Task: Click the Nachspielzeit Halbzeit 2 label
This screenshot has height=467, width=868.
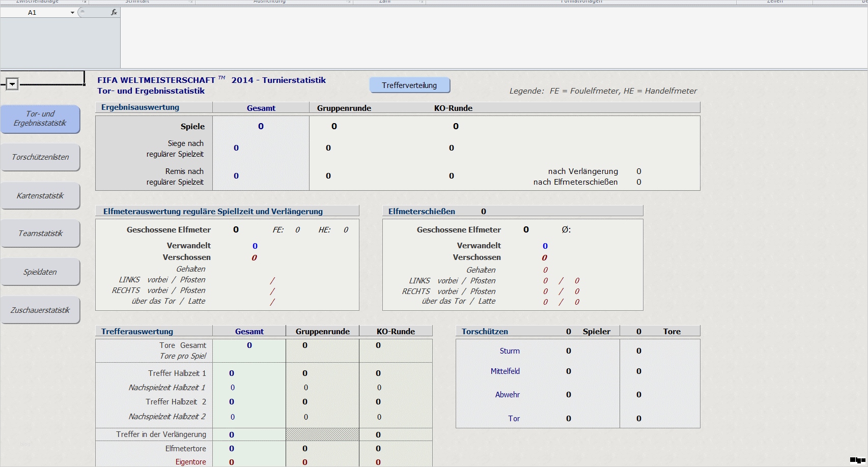Action: tap(167, 417)
